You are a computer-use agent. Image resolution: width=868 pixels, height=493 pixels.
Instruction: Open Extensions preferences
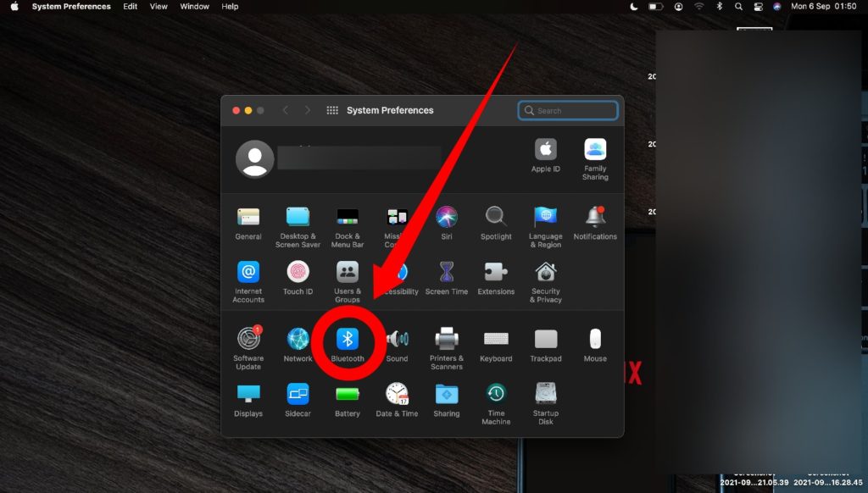pyautogui.click(x=496, y=279)
